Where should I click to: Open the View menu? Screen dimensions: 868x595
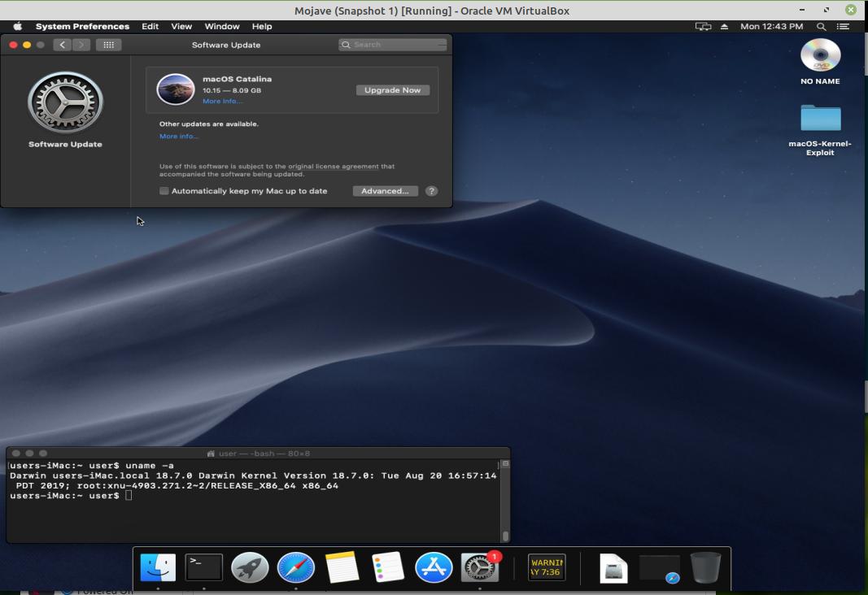coord(181,26)
